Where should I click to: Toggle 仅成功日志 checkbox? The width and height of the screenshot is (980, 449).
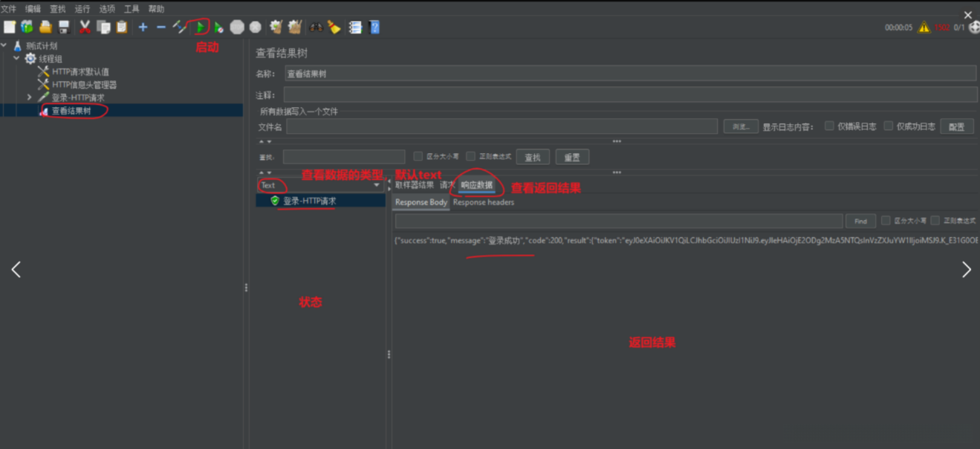point(888,126)
